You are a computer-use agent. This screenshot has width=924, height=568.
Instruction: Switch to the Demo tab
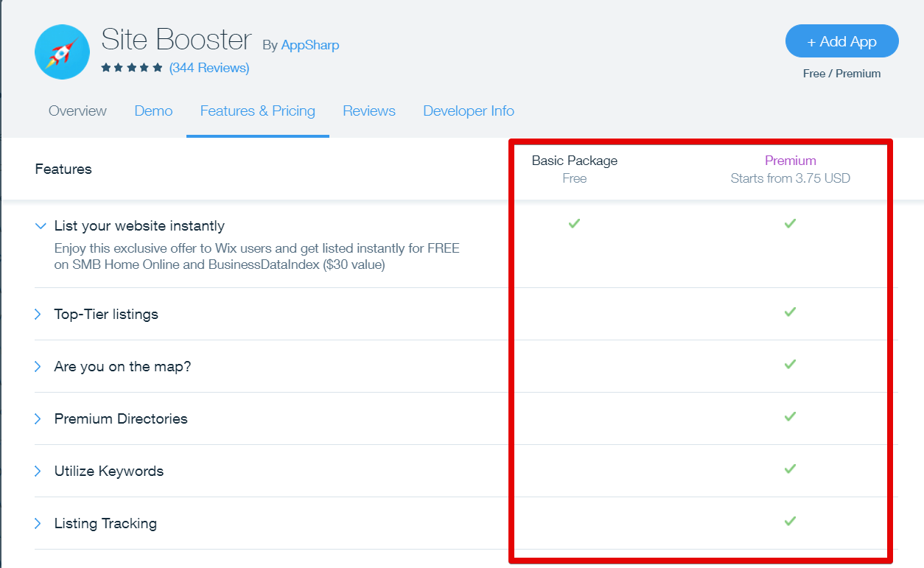(x=153, y=111)
